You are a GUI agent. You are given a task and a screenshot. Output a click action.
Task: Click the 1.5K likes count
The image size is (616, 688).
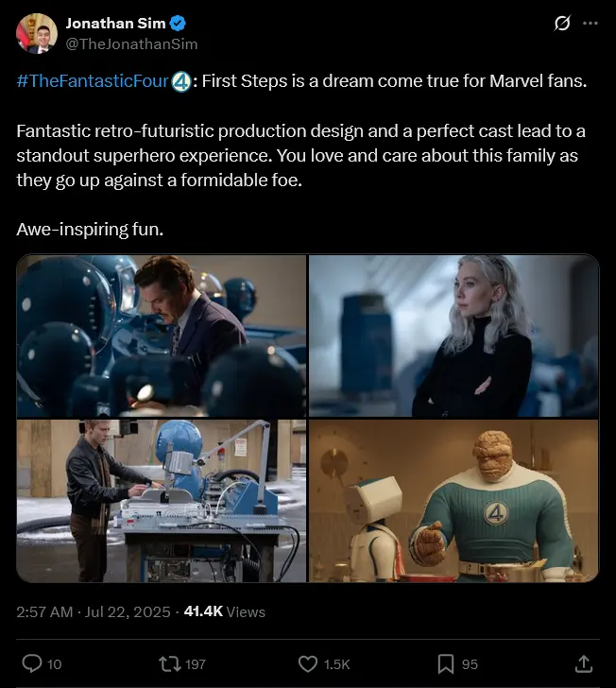point(336,664)
